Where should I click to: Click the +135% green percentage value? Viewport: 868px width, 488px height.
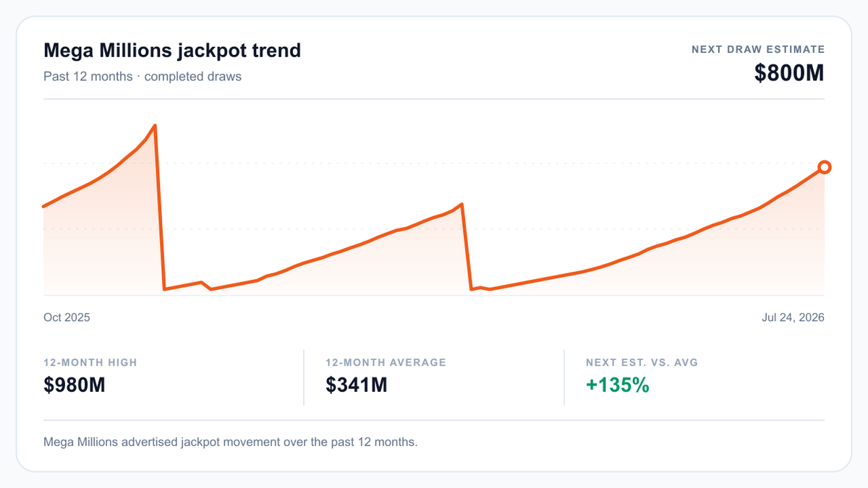click(x=618, y=385)
